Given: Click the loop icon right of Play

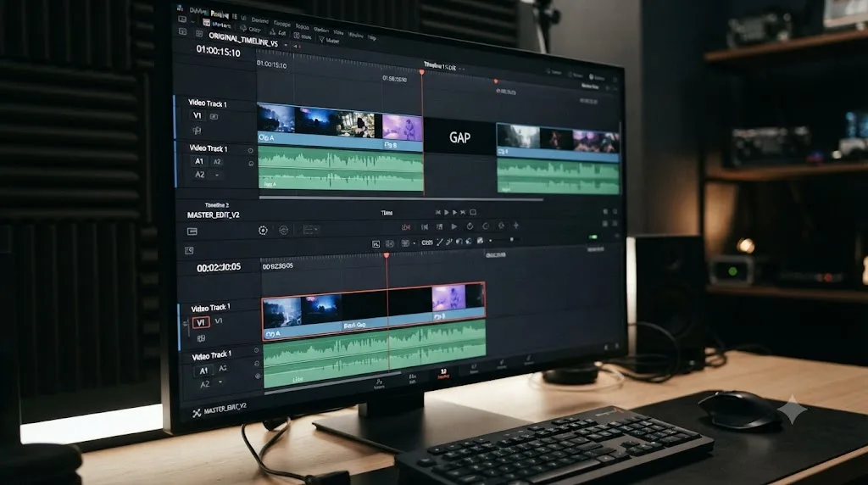Looking at the screenshot, I should pos(470,226).
